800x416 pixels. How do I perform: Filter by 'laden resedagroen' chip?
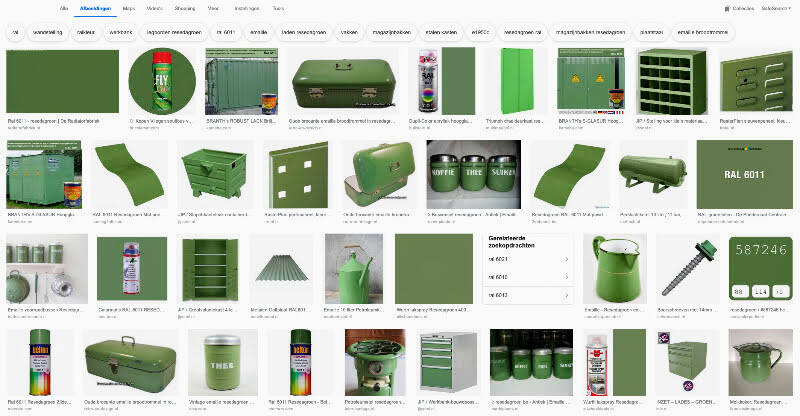304,32
